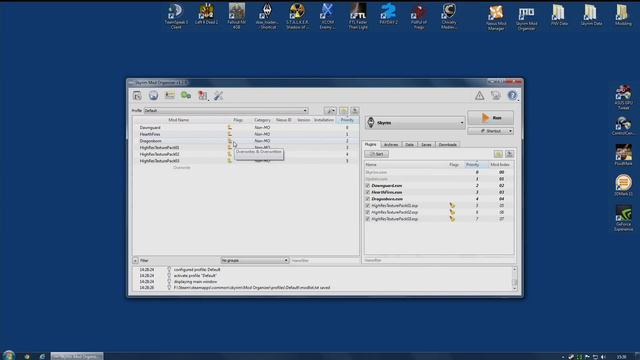Click the warning triangle Problems icon
Screen dimensions: 640x360
pos(480,96)
